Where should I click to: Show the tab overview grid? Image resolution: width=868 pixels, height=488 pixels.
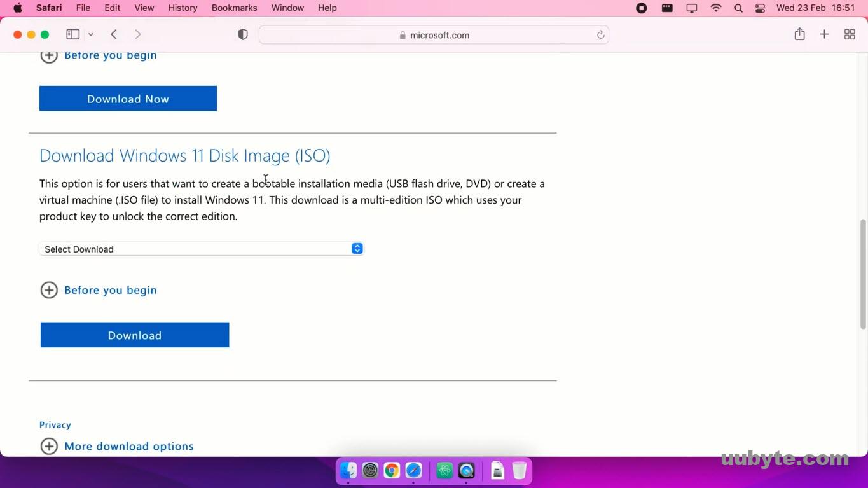coord(850,34)
